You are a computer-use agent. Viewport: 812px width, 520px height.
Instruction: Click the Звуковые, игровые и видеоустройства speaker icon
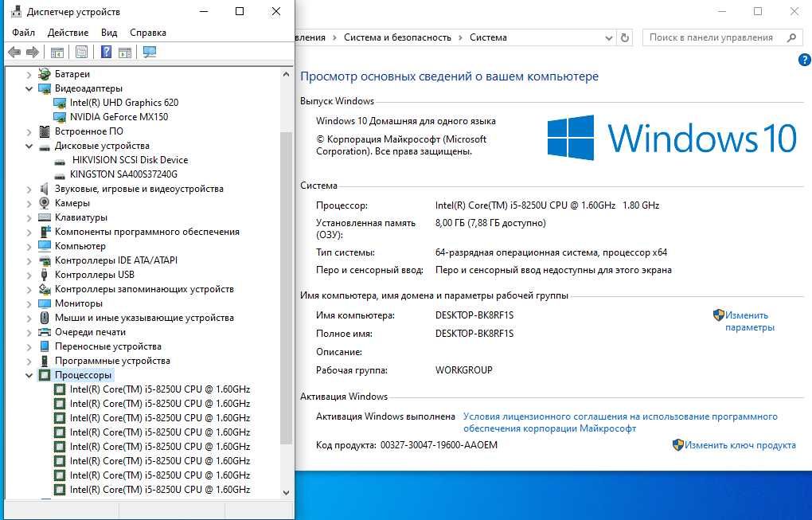pyautogui.click(x=45, y=189)
